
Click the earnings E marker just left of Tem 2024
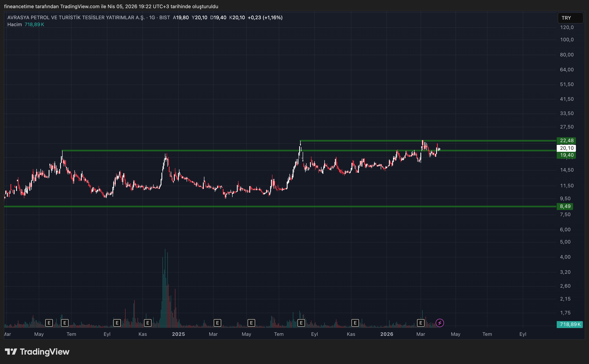65,323
